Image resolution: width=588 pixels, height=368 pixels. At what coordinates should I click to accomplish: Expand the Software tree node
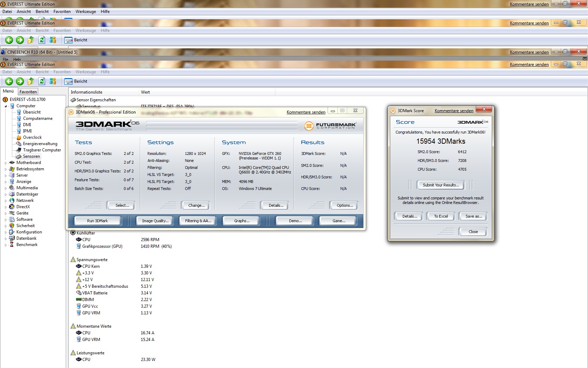tap(6, 219)
